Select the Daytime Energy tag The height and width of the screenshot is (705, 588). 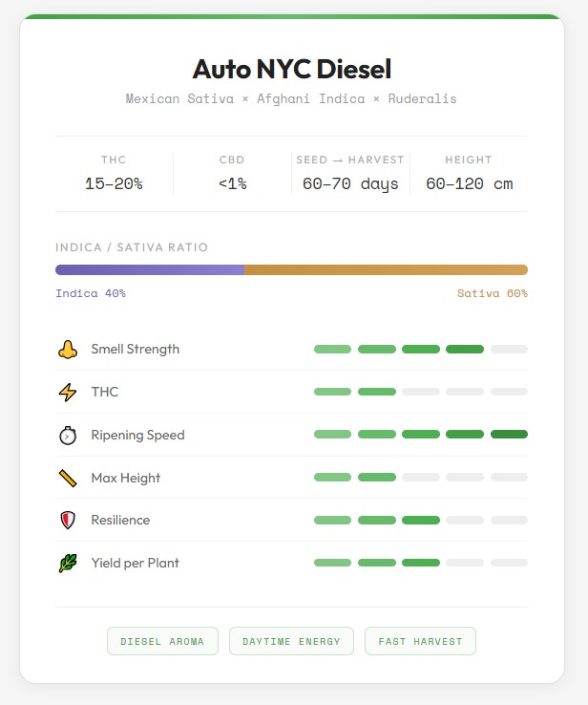(x=291, y=641)
